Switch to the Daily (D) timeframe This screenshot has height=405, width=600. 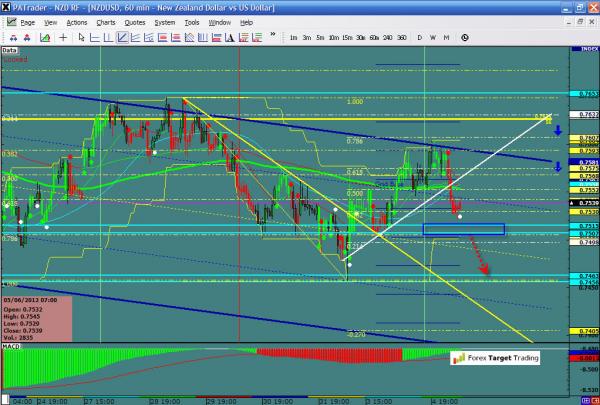click(x=419, y=38)
